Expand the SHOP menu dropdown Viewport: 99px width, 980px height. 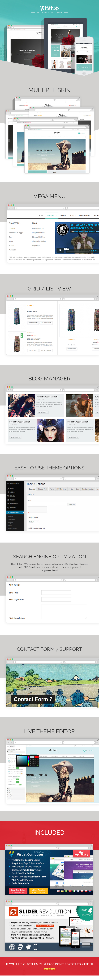(63, 215)
